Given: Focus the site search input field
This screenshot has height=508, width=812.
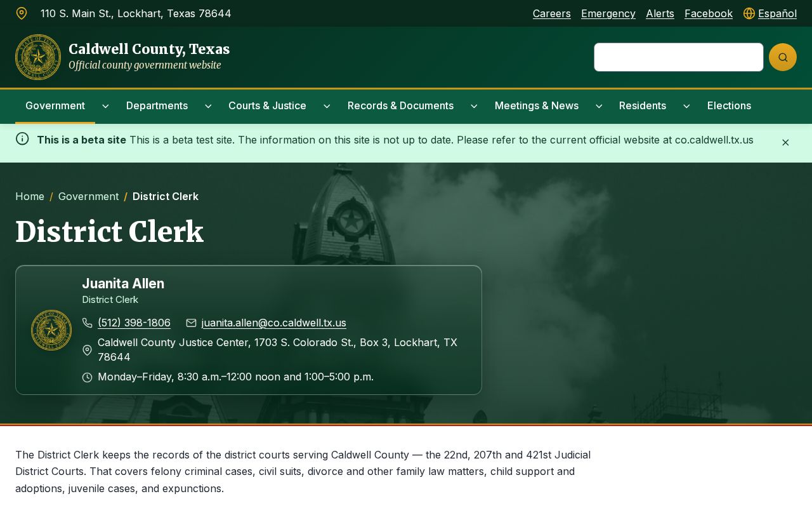Looking at the screenshot, I should (x=679, y=57).
